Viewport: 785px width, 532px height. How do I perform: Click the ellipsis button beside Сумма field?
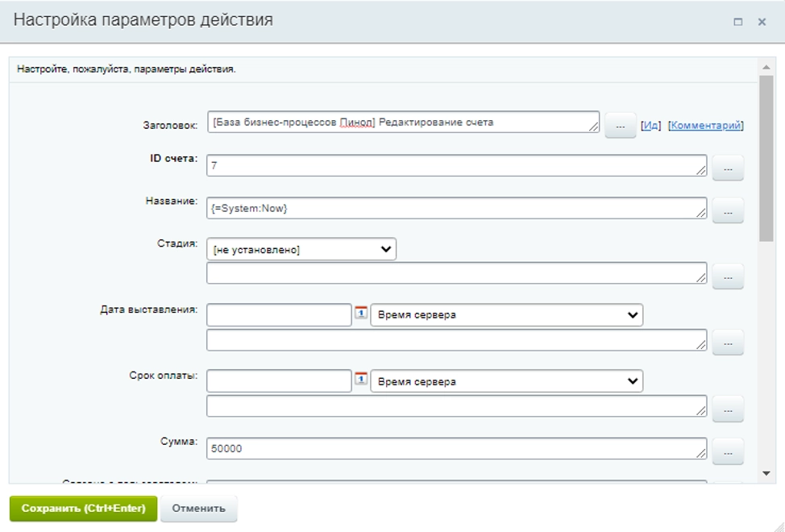click(x=728, y=451)
